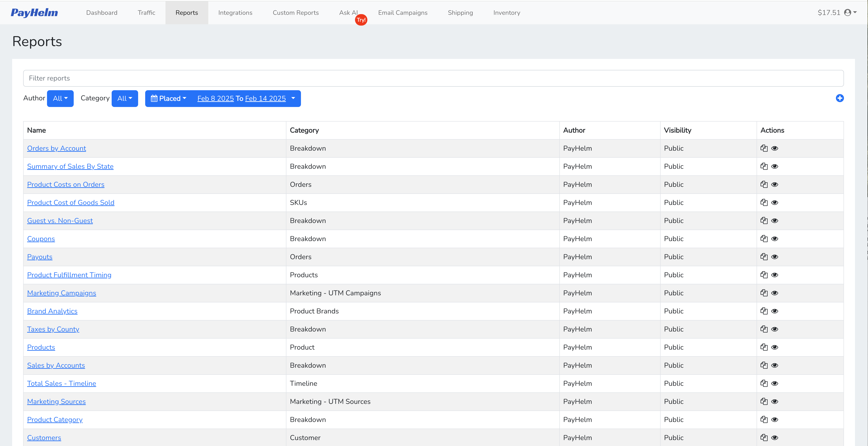Click the add new report plus icon
Screen dimensions: 868x446
click(840, 98)
